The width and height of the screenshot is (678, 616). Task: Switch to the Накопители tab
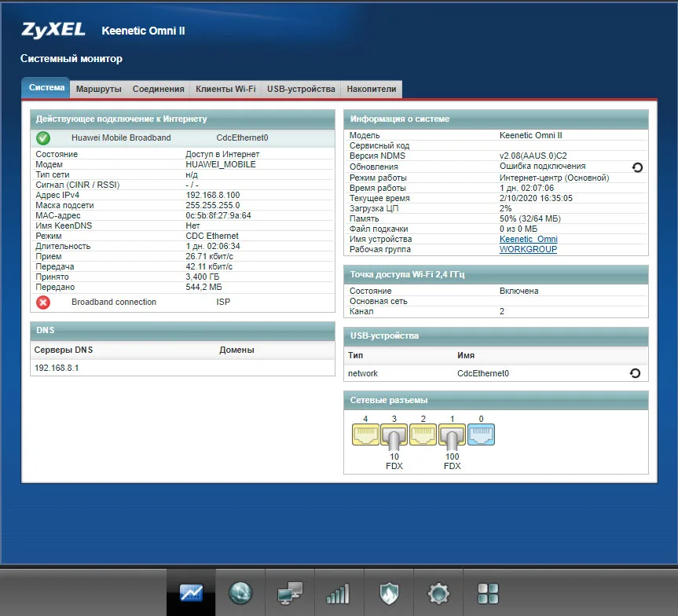(372, 89)
